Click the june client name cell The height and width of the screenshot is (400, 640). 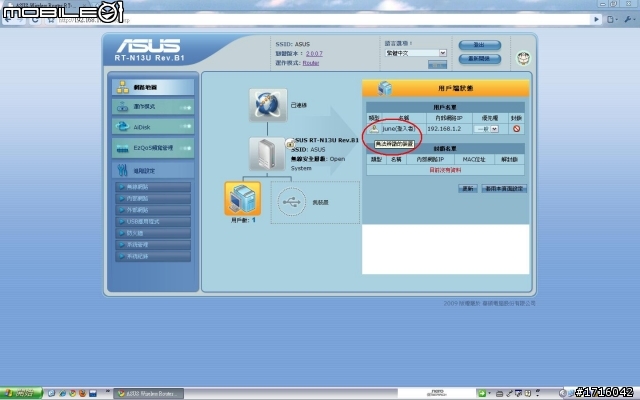point(399,129)
